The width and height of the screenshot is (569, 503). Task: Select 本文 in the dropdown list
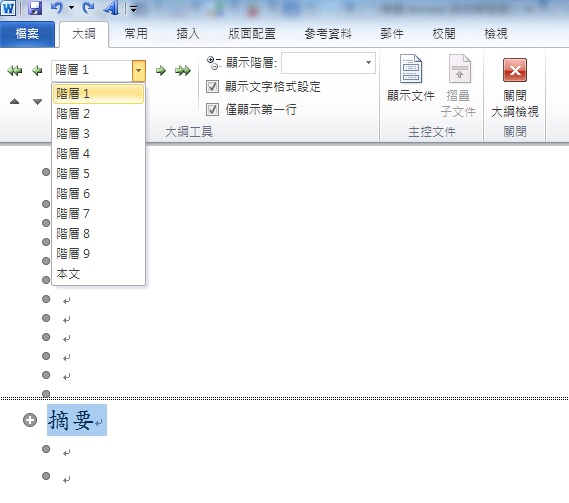click(x=98, y=274)
